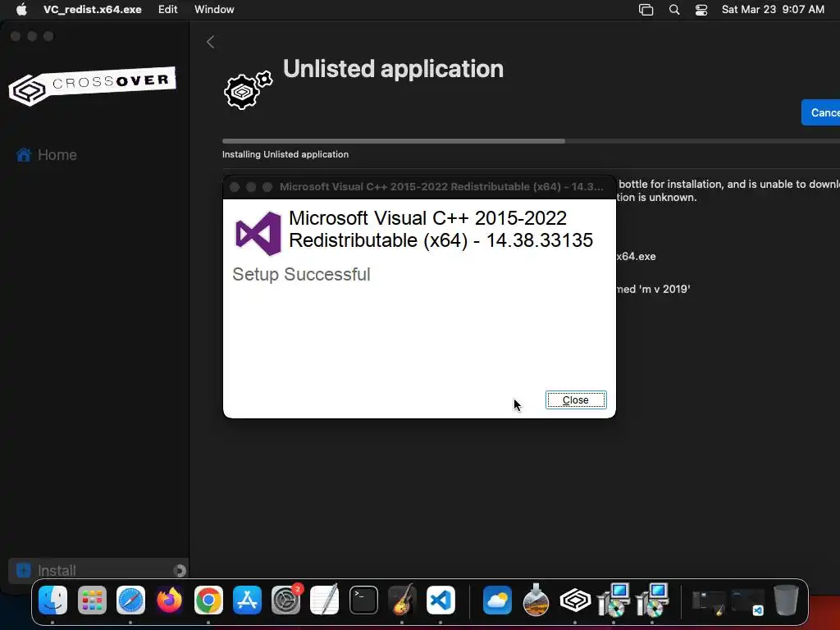This screenshot has width=840, height=630.
Task: Click the Stage Manager menu bar icon
Action: [646, 10]
